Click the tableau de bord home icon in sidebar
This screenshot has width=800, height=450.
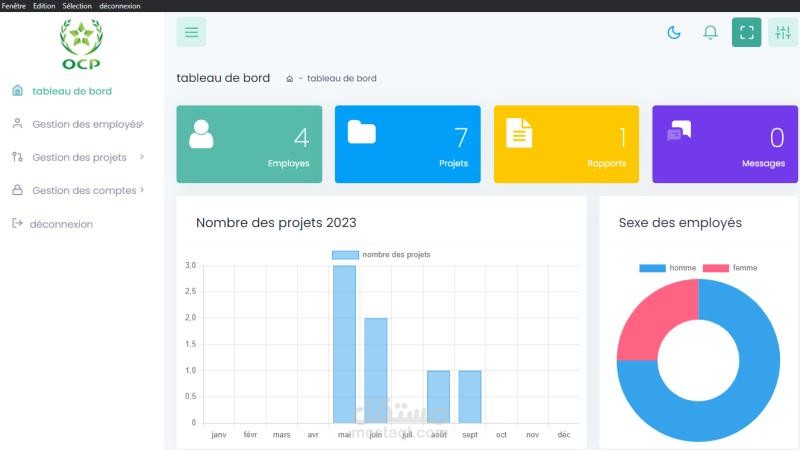click(x=17, y=90)
